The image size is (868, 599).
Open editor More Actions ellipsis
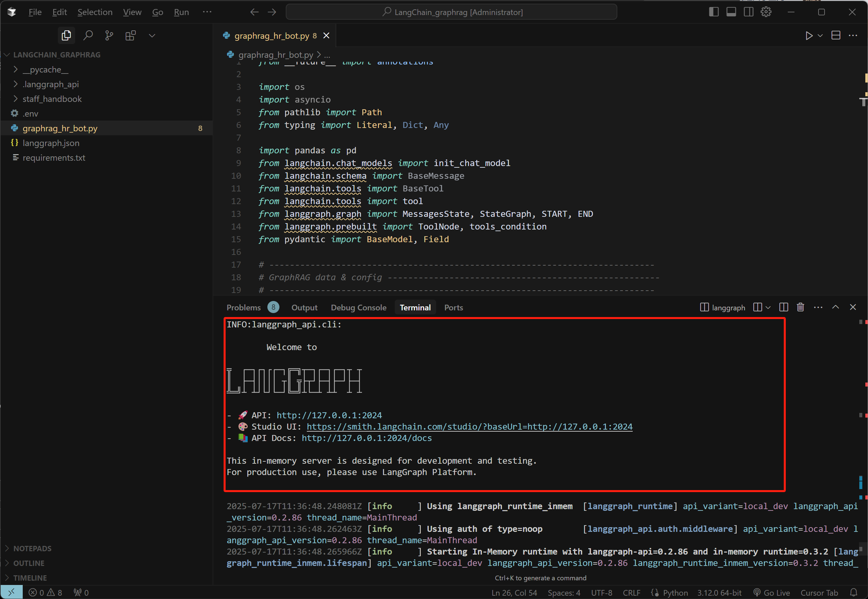[x=853, y=36]
